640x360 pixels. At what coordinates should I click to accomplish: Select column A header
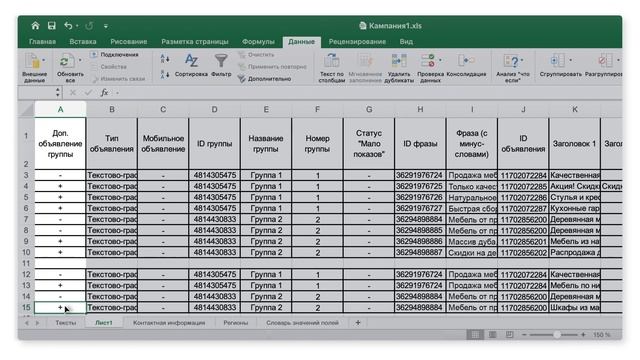60,109
